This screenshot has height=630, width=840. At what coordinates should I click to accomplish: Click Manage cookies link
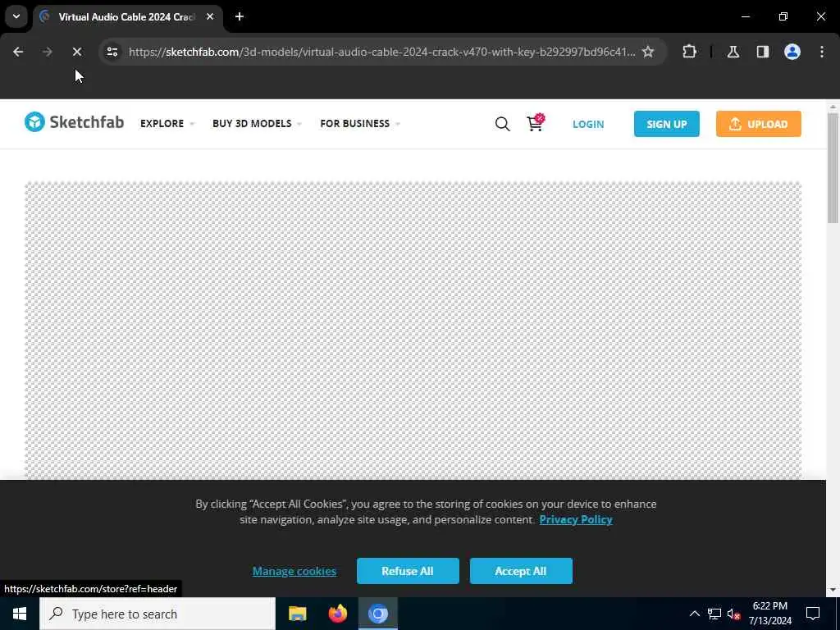(294, 571)
